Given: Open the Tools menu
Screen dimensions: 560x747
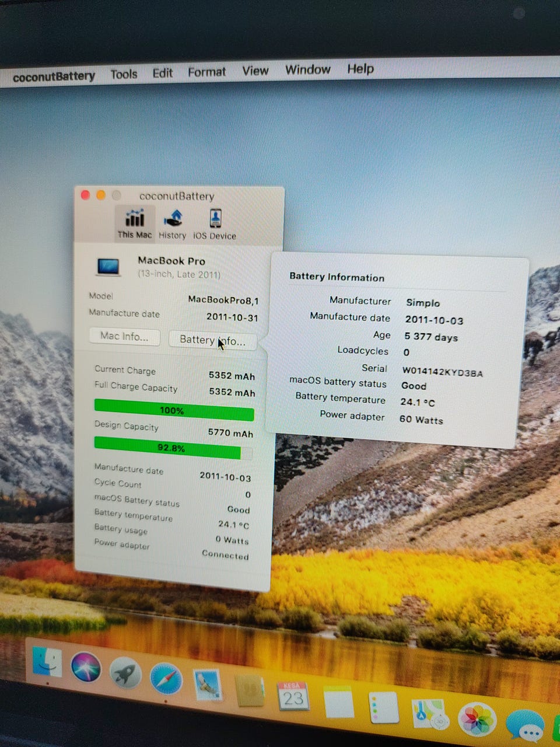Looking at the screenshot, I should tap(124, 74).
